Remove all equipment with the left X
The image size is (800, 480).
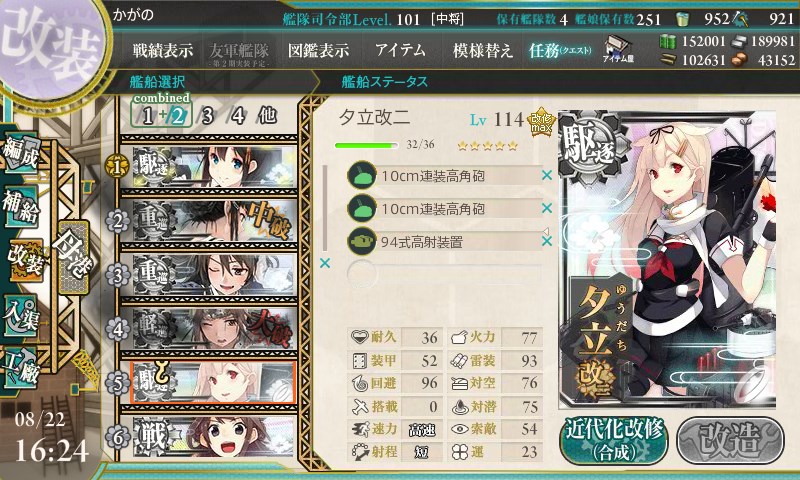[x=325, y=263]
